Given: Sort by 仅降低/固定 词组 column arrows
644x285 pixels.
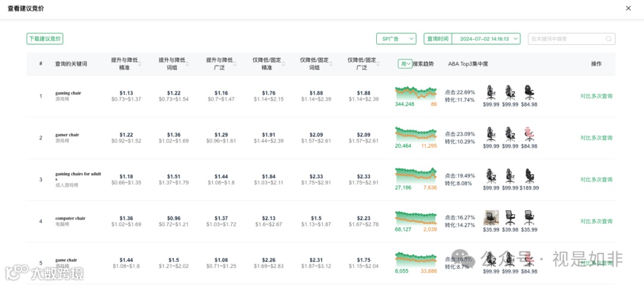Looking at the screenshot, I should click(x=330, y=64).
